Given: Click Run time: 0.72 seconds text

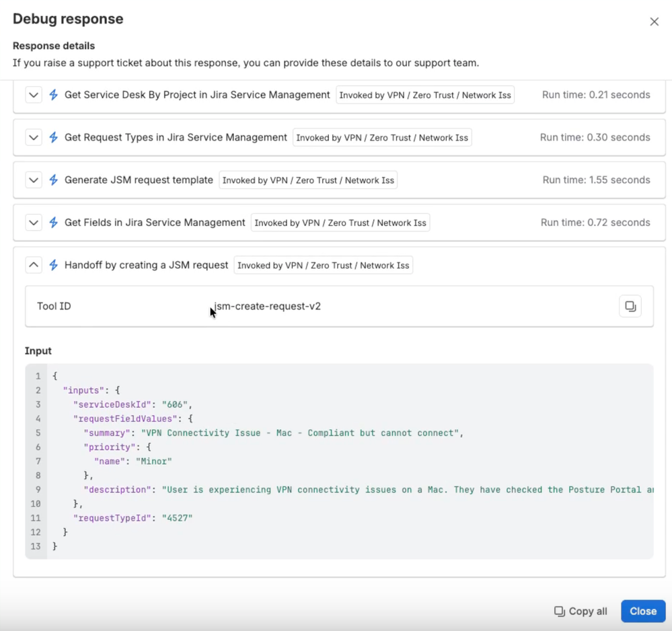Looking at the screenshot, I should [x=595, y=222].
